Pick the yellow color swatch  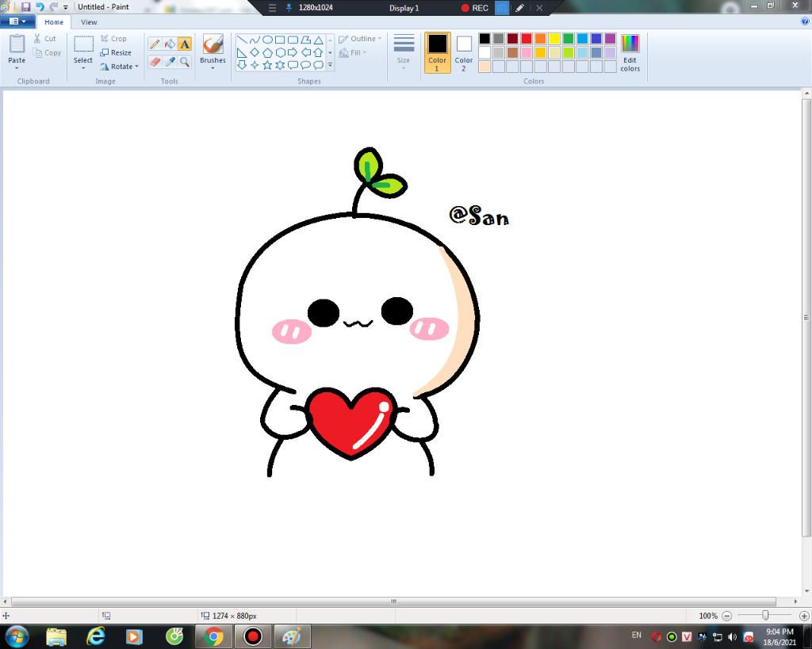point(554,38)
